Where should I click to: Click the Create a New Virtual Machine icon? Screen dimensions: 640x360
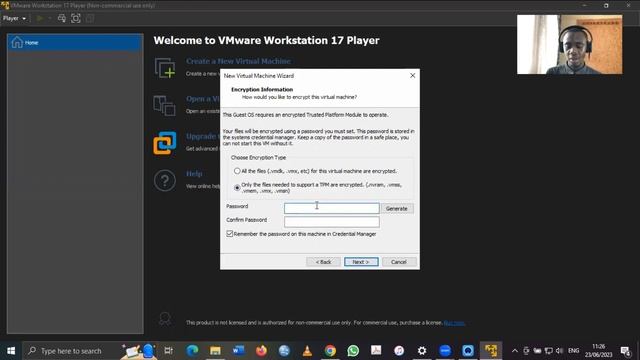(165, 68)
